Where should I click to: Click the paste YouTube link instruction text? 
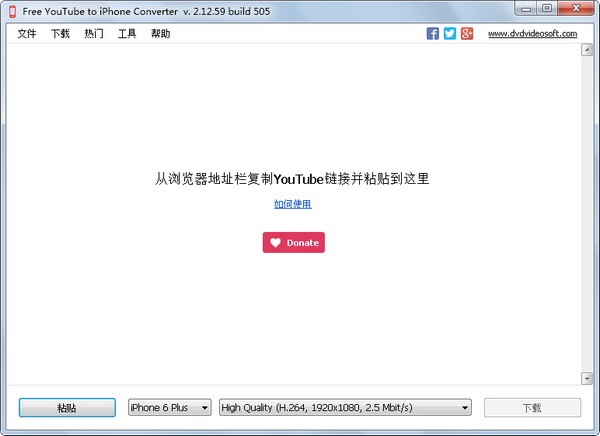[292, 179]
